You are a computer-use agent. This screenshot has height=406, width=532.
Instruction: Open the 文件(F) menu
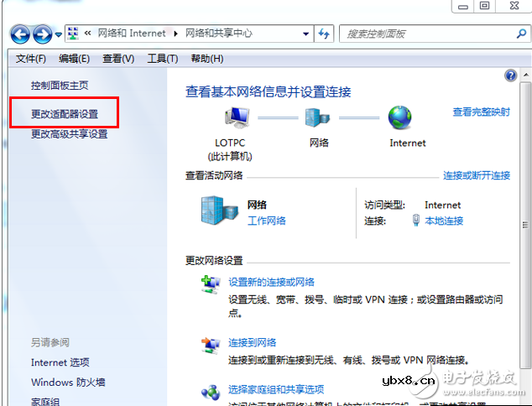pos(31,59)
